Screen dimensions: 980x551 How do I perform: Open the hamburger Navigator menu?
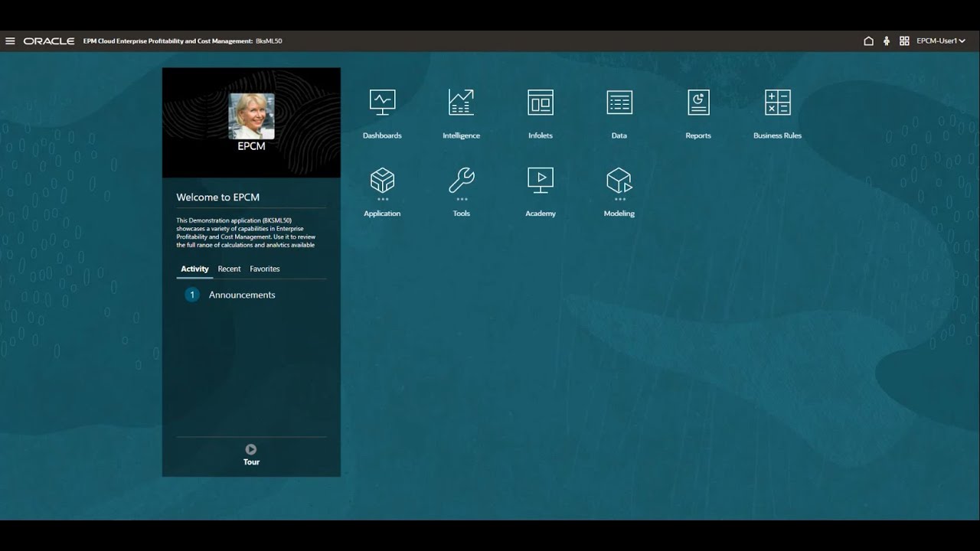10,41
